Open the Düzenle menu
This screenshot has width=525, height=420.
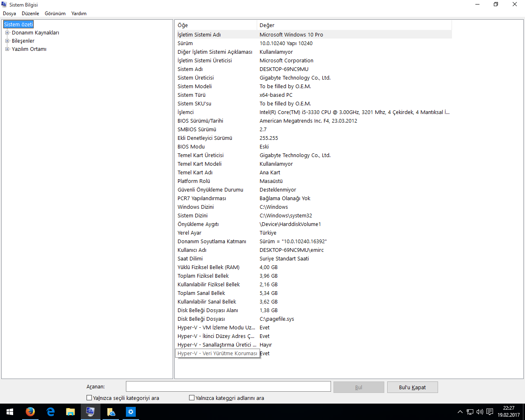pos(30,14)
